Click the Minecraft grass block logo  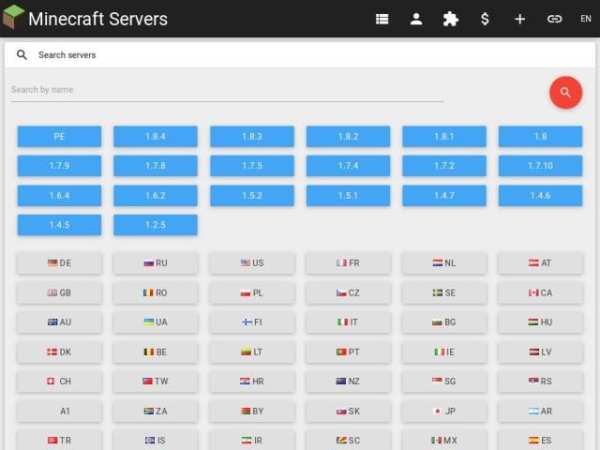tap(13, 17)
